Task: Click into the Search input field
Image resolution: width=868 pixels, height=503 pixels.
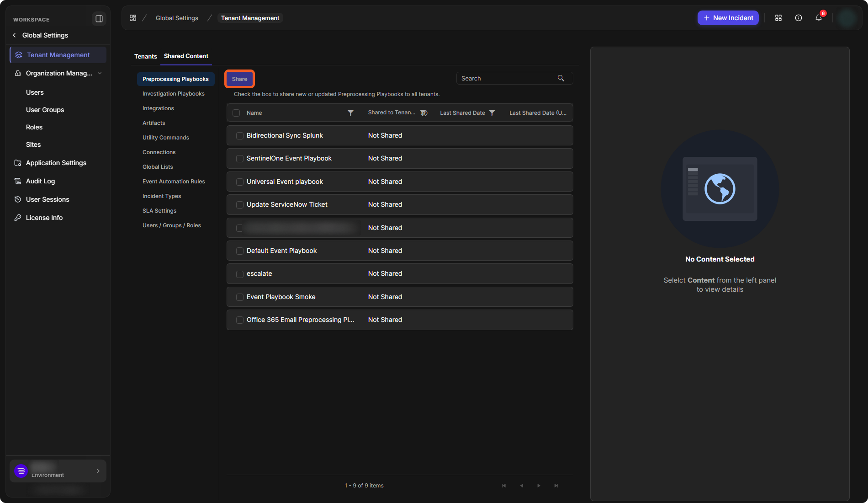Action: 508,78
